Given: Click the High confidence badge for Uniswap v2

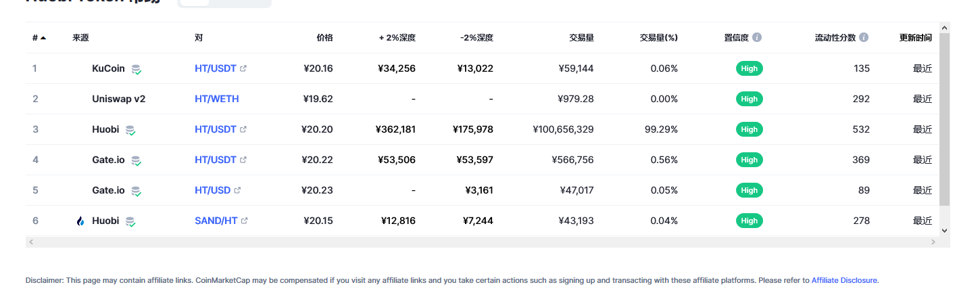Looking at the screenshot, I should (x=749, y=99).
